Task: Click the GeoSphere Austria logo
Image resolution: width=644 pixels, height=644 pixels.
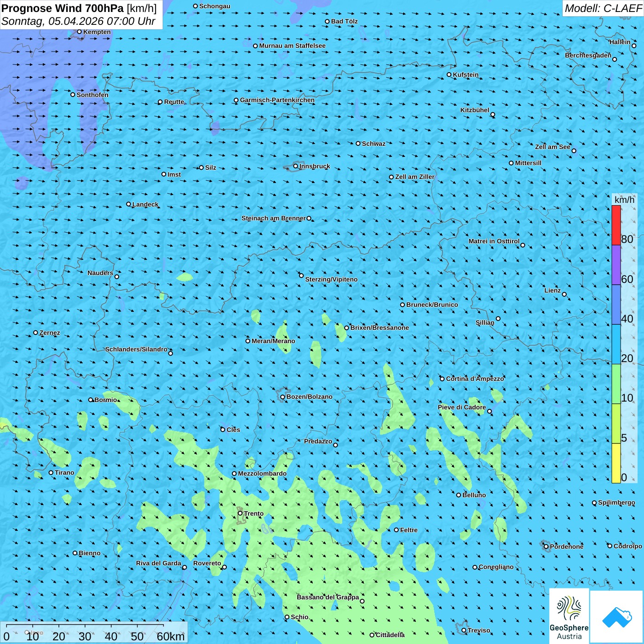Action: click(569, 616)
